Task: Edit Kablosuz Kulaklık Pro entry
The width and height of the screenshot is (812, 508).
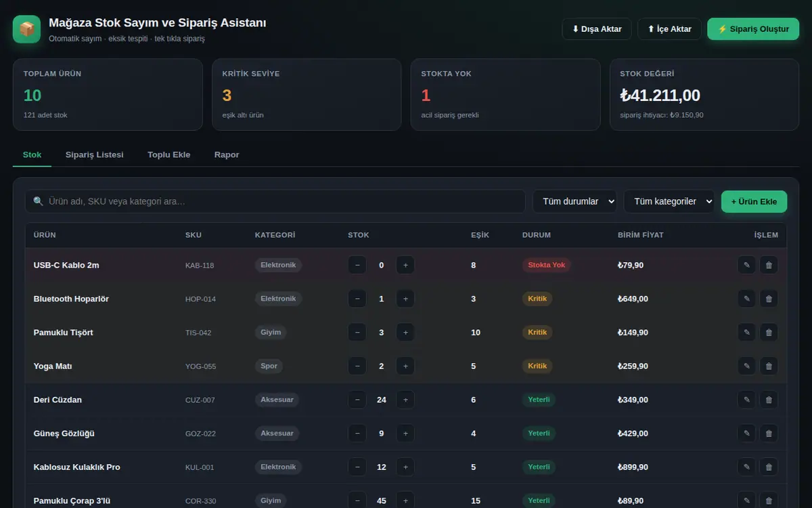Action: point(746,467)
